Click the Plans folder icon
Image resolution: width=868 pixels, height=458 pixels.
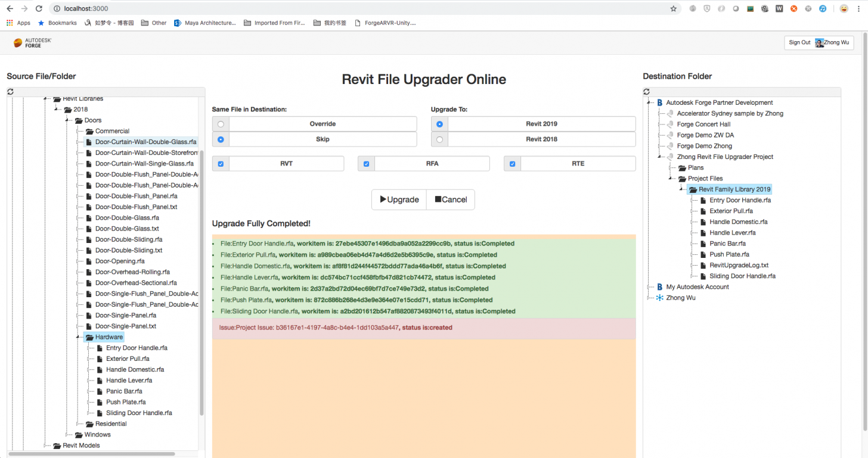tap(682, 168)
